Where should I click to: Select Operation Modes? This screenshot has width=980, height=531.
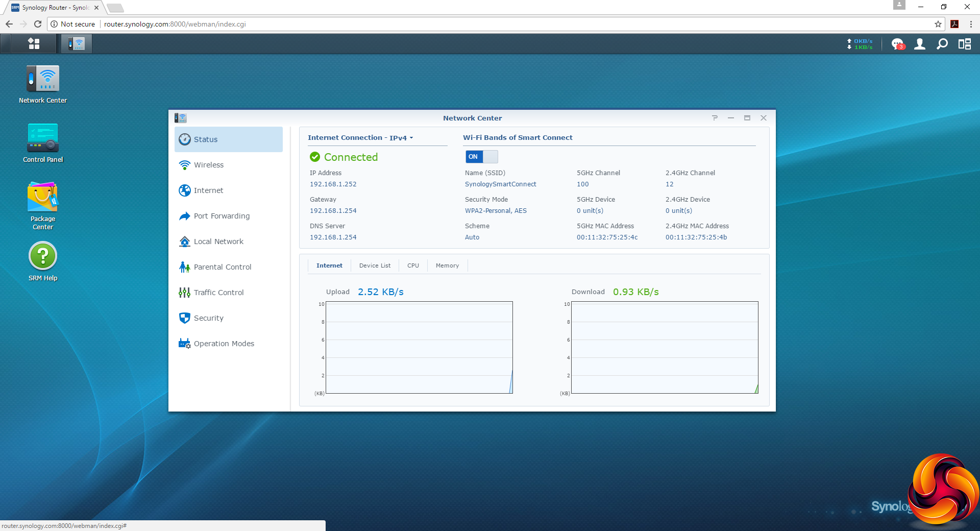pos(224,343)
